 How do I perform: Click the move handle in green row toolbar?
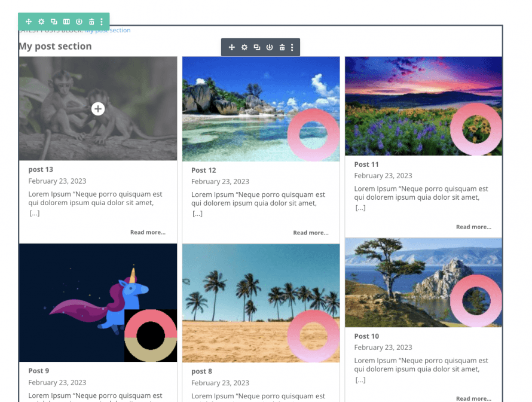[29, 22]
